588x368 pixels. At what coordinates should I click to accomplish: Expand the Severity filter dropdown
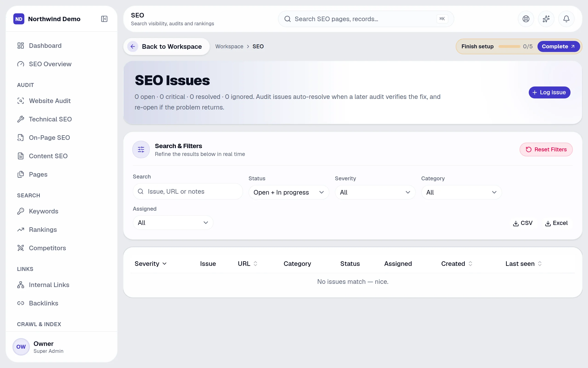(375, 192)
